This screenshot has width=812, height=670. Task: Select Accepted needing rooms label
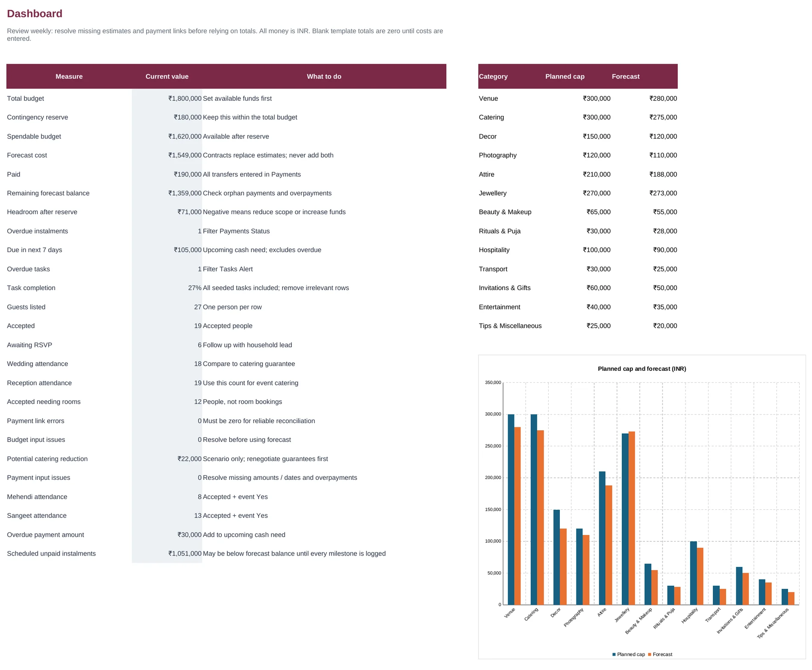coord(44,402)
